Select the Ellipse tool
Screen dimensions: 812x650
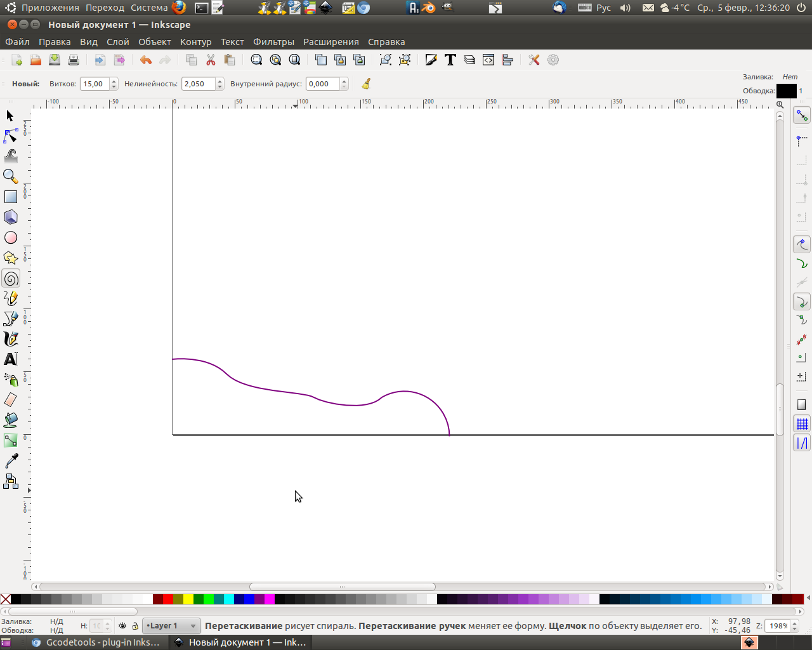pyautogui.click(x=10, y=237)
